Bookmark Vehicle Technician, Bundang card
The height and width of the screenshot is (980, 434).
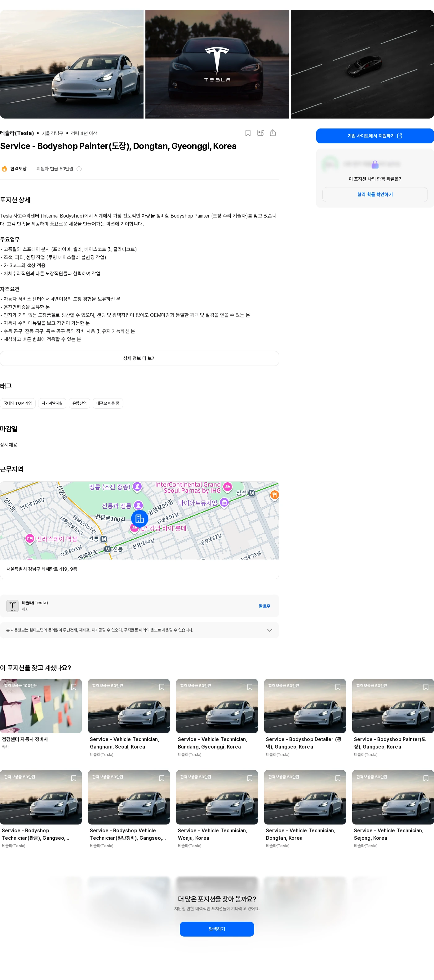[x=250, y=687]
